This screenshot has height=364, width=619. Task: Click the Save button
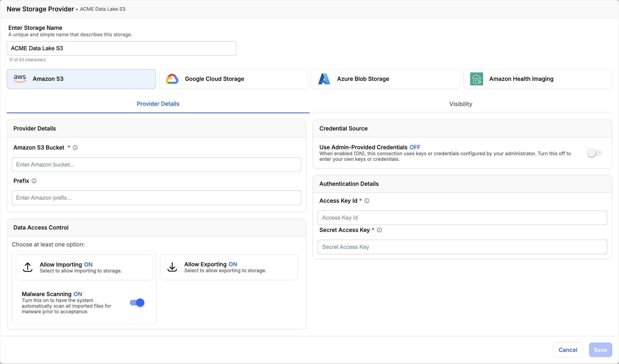(600, 350)
